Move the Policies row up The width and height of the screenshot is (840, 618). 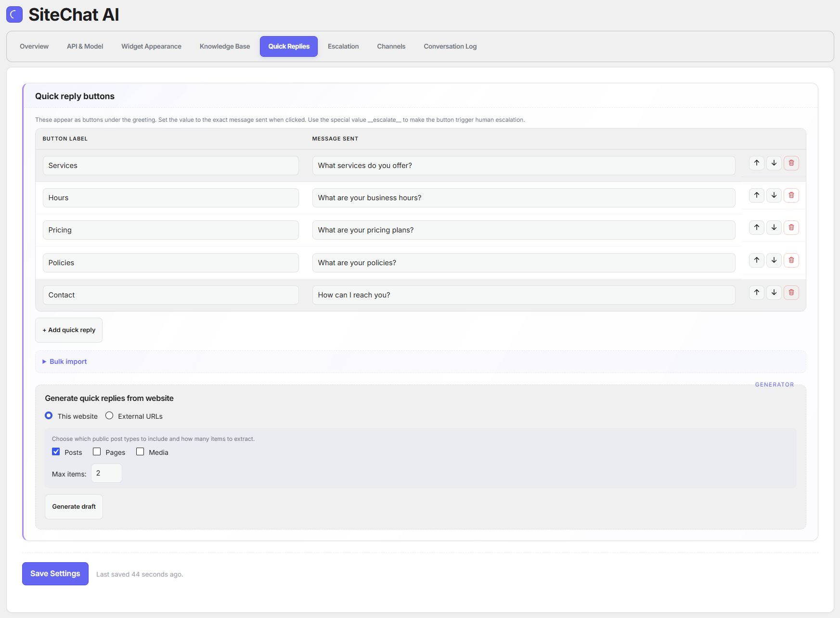[x=757, y=260]
